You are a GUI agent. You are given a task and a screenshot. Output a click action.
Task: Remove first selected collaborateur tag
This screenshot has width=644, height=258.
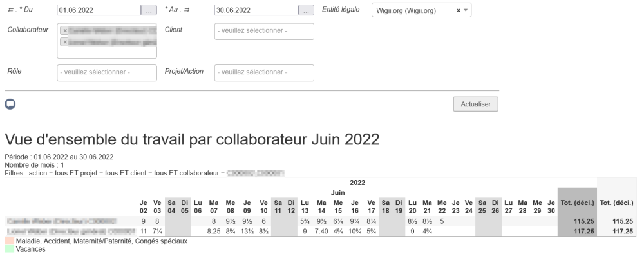[x=64, y=31]
